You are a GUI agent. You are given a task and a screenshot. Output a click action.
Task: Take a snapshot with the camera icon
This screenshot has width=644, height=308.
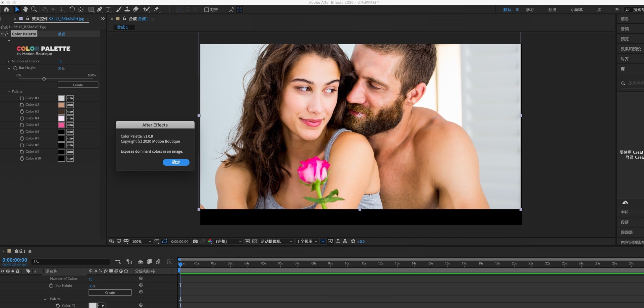pos(195,242)
